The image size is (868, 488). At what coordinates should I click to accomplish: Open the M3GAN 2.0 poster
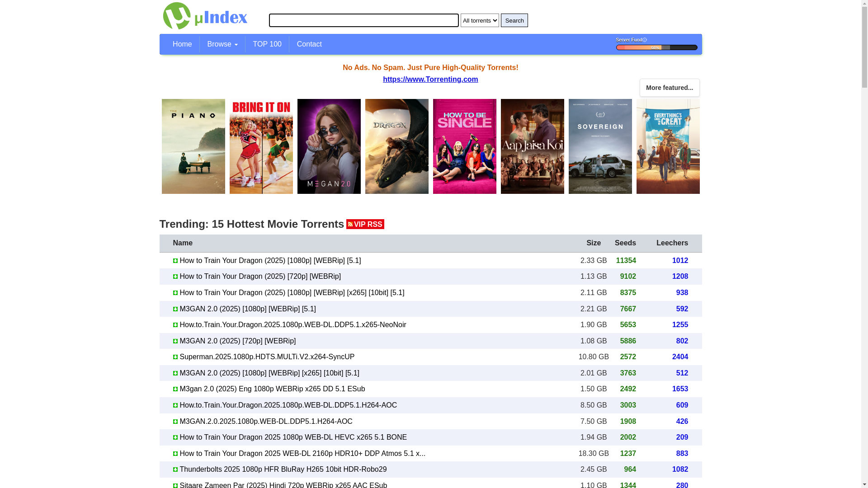(x=329, y=146)
